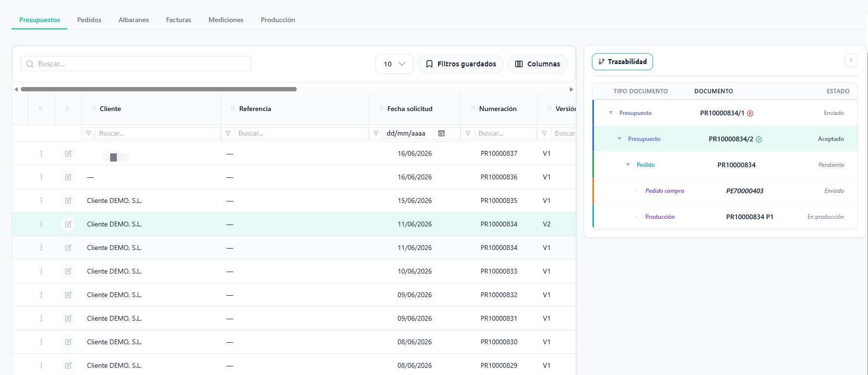Click the Fecha solicitud filter funnel icon
The height and width of the screenshot is (375, 868).
(x=376, y=133)
